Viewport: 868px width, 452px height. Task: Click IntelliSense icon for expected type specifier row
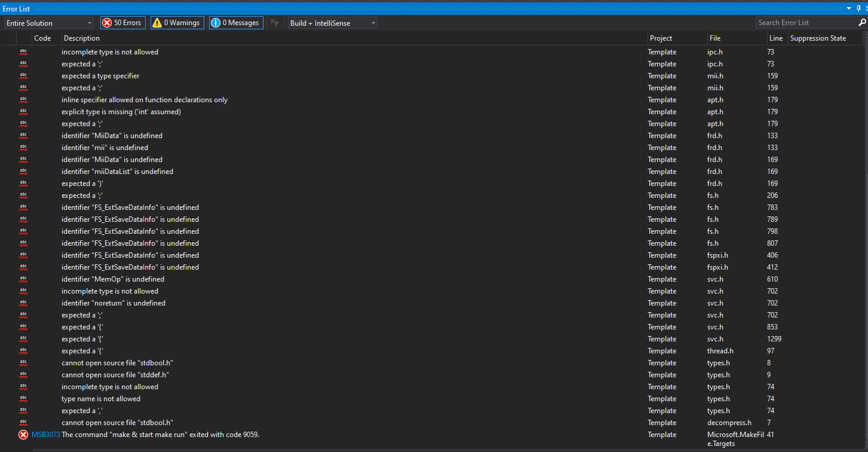tap(23, 76)
